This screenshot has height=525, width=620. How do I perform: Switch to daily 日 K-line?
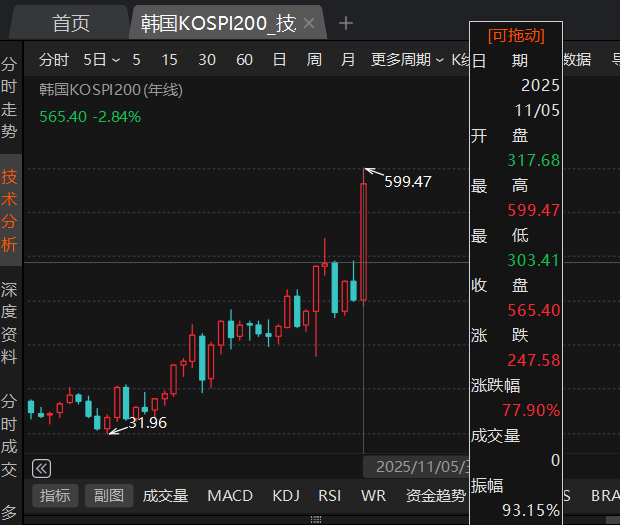(x=279, y=60)
